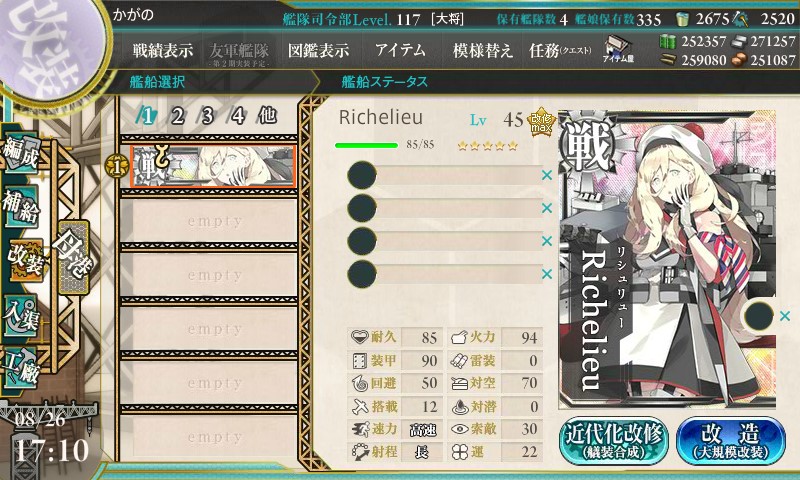This screenshot has width=800, height=480.
Task: Clear the fourth equipment slot X
Action: tap(547, 274)
